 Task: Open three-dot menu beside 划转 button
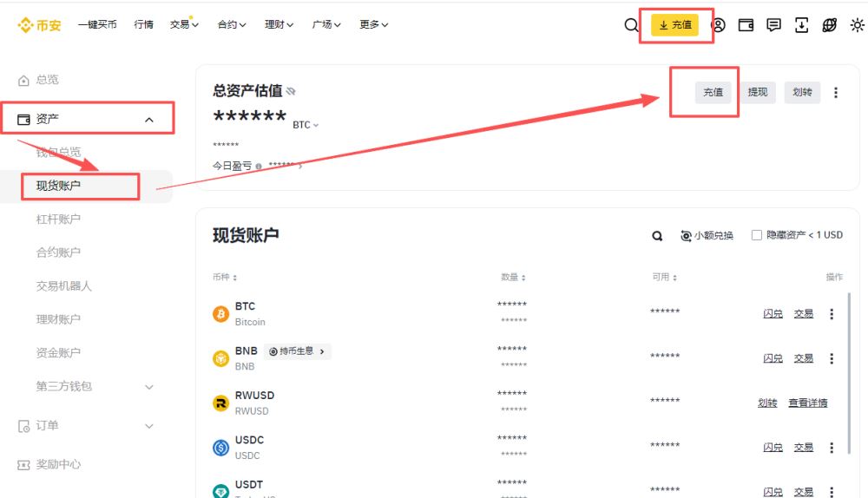coord(836,93)
